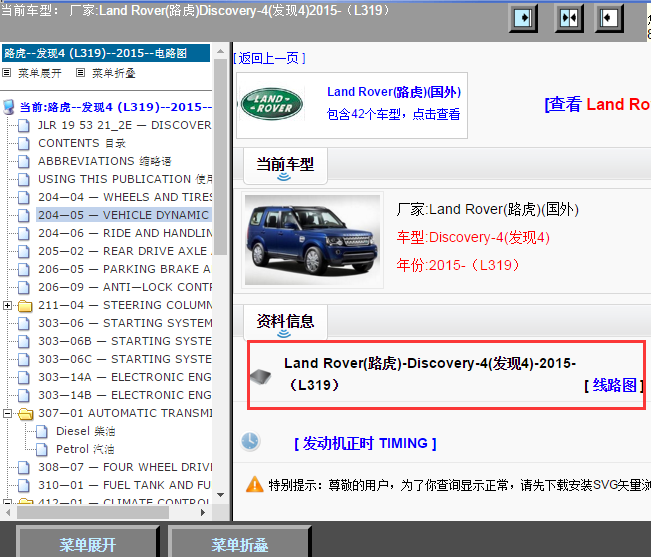Click the 查看 Land Rover link at right

(x=597, y=104)
